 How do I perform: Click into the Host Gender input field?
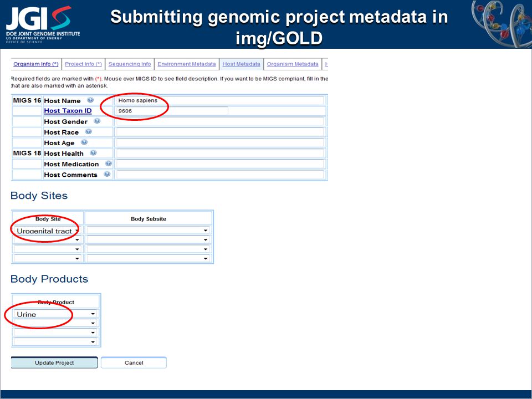click(220, 121)
